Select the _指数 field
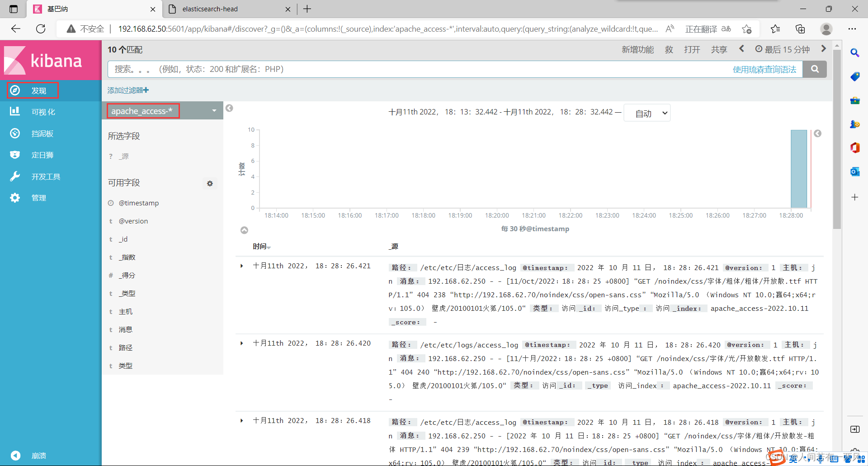Screen dimensions: 868x466 pos(127,257)
